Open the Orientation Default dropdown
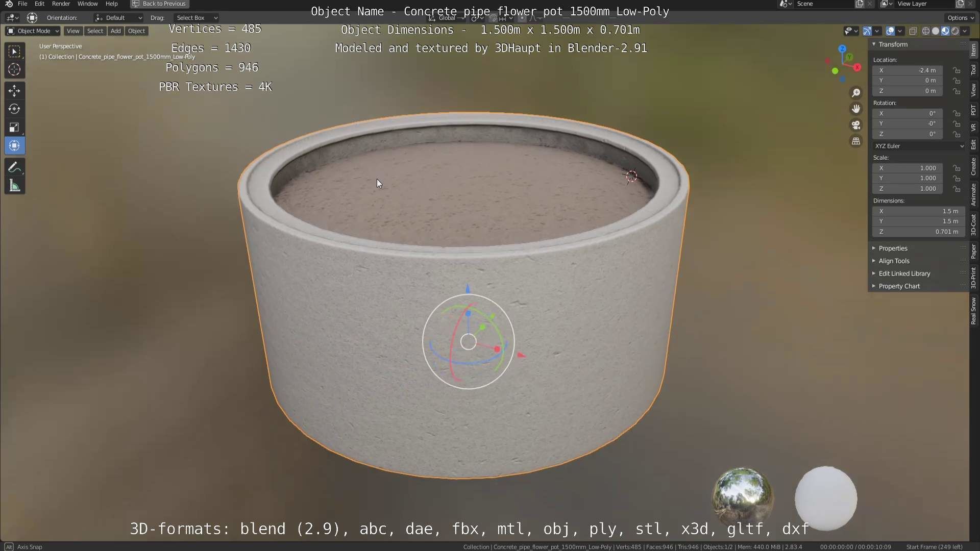Viewport: 980px width, 551px height. [x=118, y=18]
